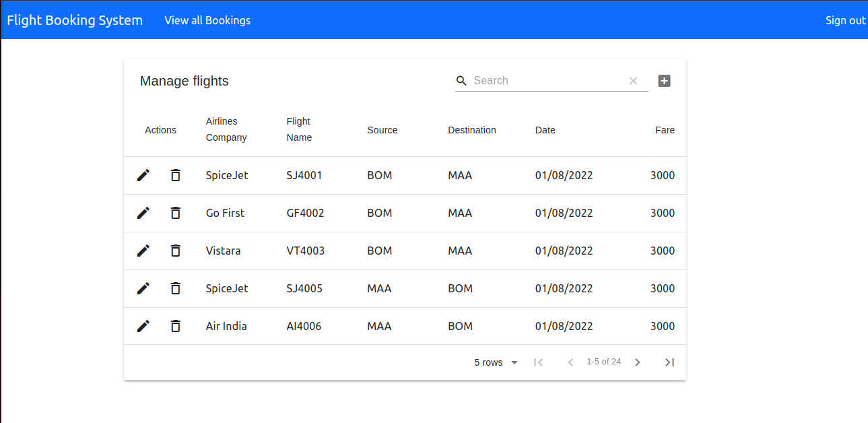Go to the next page of flights
The height and width of the screenshot is (423, 868).
tap(637, 362)
